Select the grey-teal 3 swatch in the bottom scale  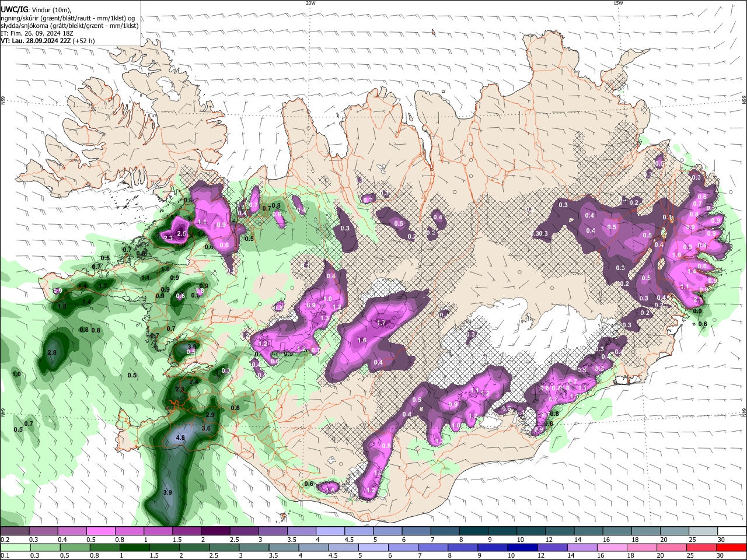tap(253, 547)
